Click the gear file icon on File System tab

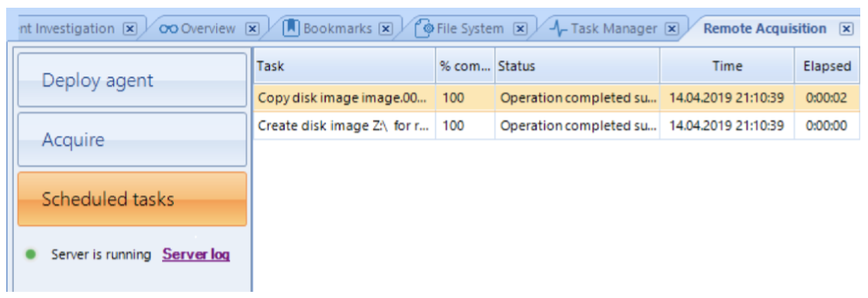(425, 29)
